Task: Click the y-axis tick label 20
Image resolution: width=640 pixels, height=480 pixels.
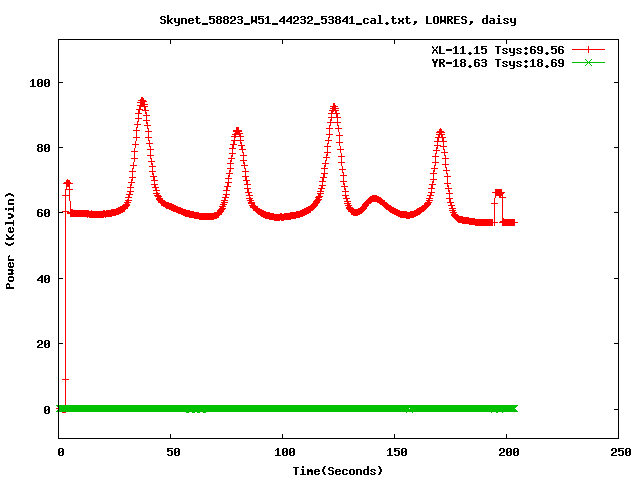Action: [x=43, y=344]
